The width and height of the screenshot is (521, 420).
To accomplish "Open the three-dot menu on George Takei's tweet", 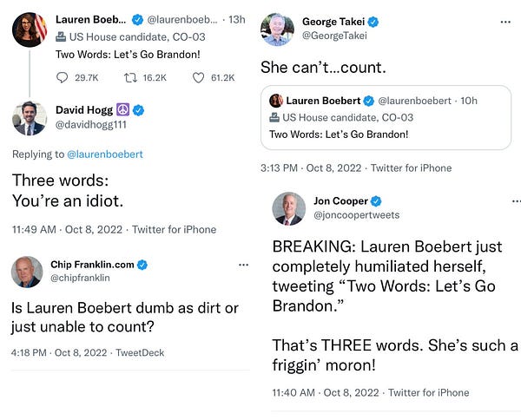I will point(505,21).
